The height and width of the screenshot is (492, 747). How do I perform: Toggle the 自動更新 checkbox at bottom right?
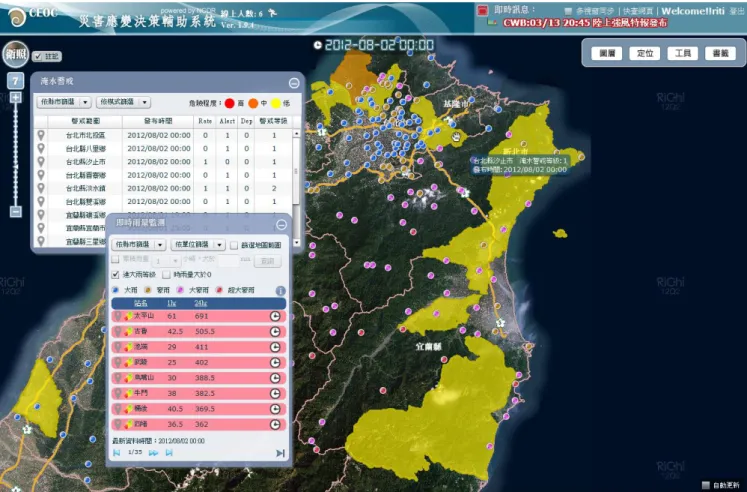(706, 485)
